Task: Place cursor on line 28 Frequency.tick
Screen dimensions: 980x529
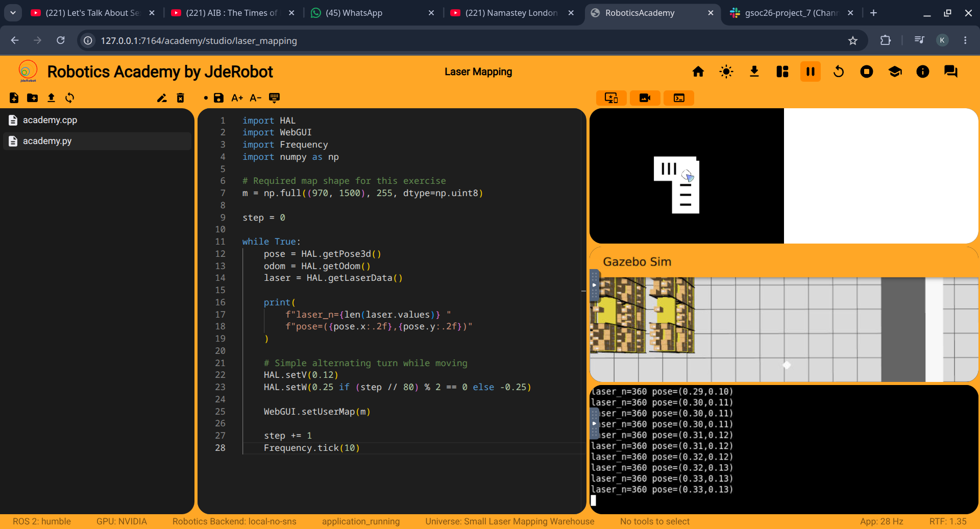Action: point(311,448)
